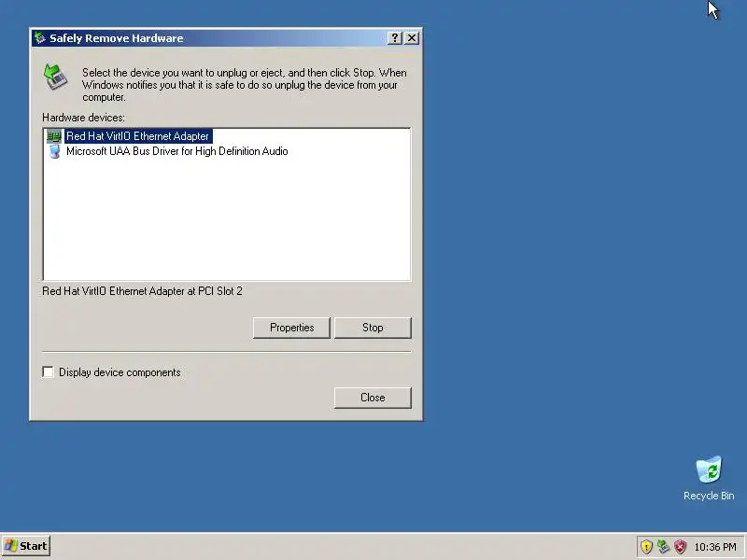
Task: Click the Safely Remove Hardware title bar icon
Action: click(40, 37)
